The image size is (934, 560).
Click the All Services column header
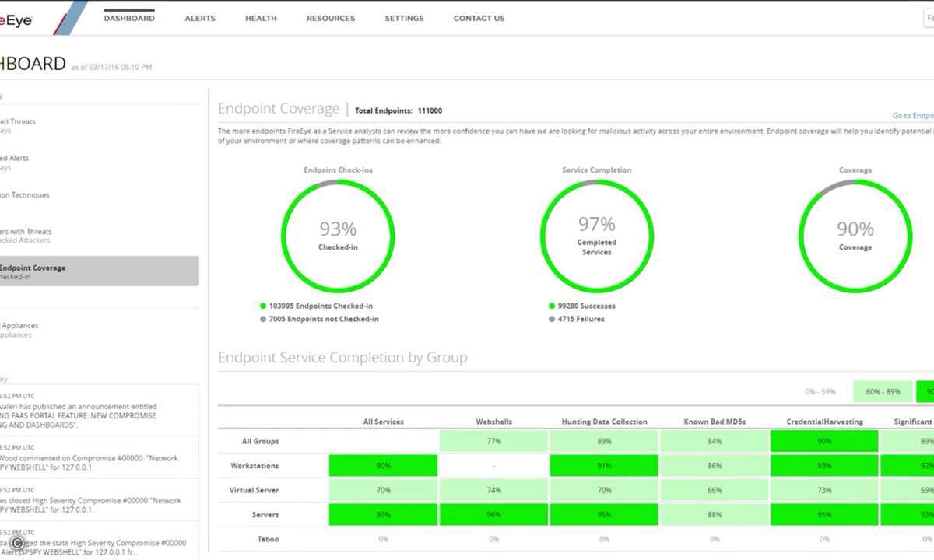point(384,422)
